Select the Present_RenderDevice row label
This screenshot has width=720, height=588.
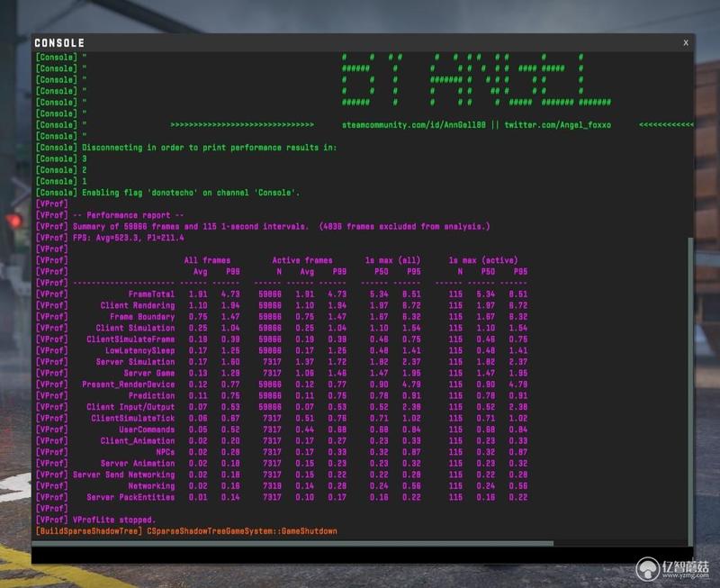[x=129, y=384]
